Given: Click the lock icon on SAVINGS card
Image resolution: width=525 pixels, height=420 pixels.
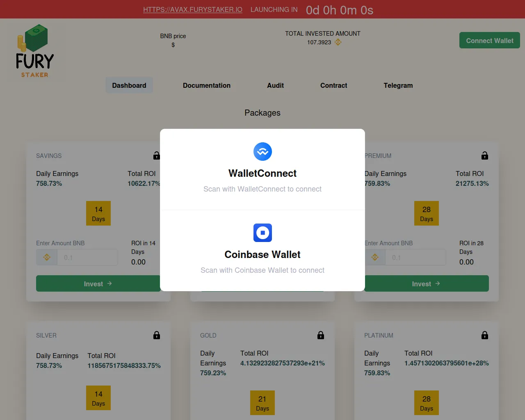Looking at the screenshot, I should pyautogui.click(x=156, y=155).
